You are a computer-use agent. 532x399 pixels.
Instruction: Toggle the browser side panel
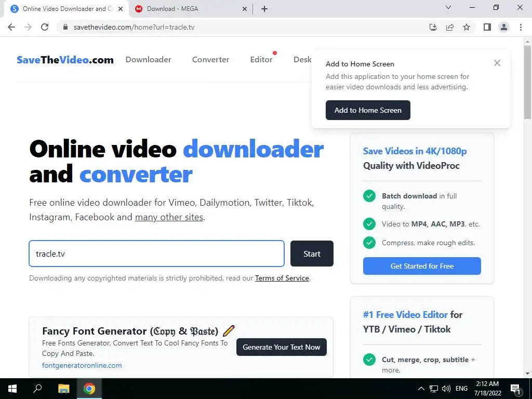(487, 27)
